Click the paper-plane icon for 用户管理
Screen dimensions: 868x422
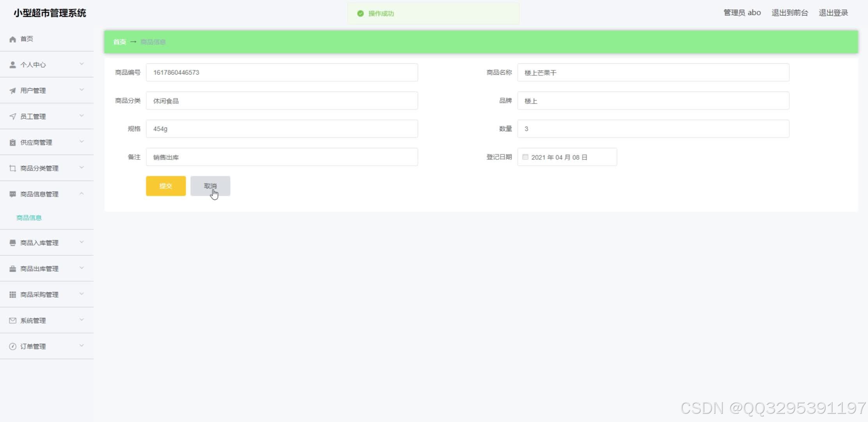[x=12, y=91]
